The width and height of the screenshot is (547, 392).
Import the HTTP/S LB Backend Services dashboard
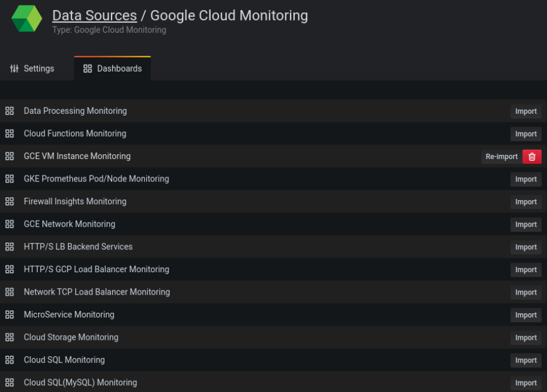525,246
